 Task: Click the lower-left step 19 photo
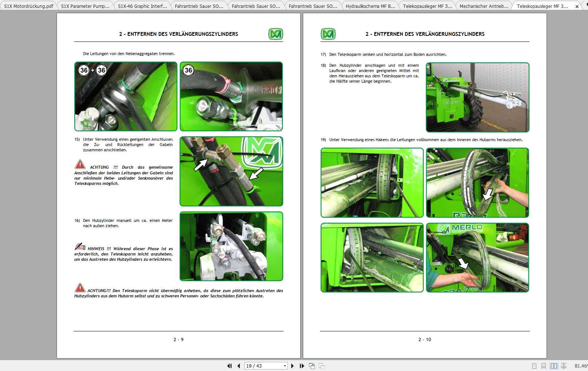pos(372,257)
